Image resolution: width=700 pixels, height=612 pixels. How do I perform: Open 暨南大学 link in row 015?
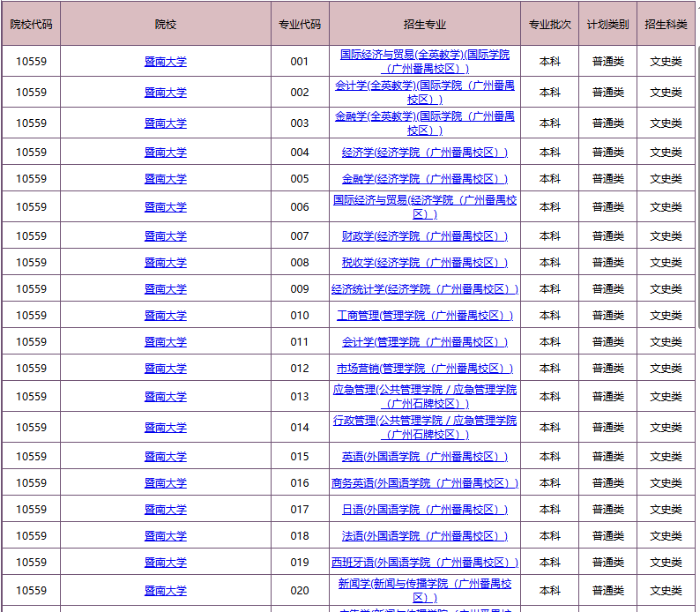[x=165, y=457]
